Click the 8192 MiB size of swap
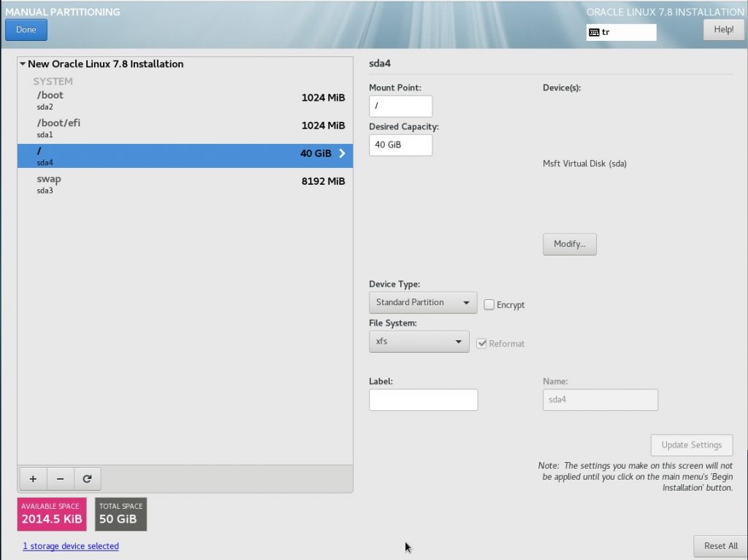This screenshot has height=560, width=748. [323, 181]
